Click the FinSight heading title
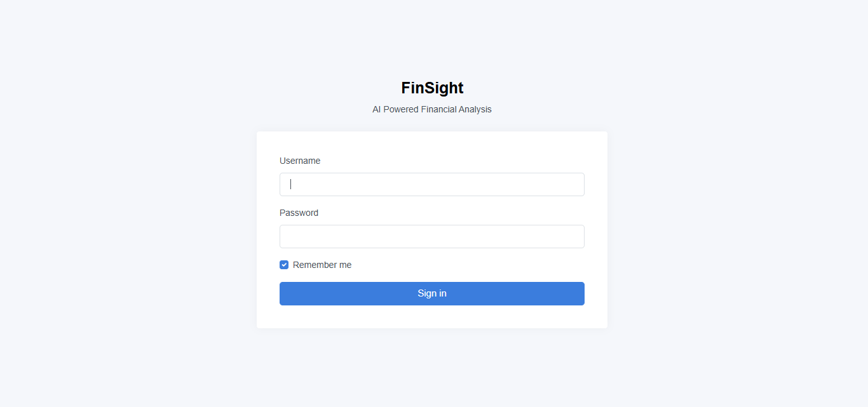This screenshot has width=868, height=407. (x=432, y=88)
